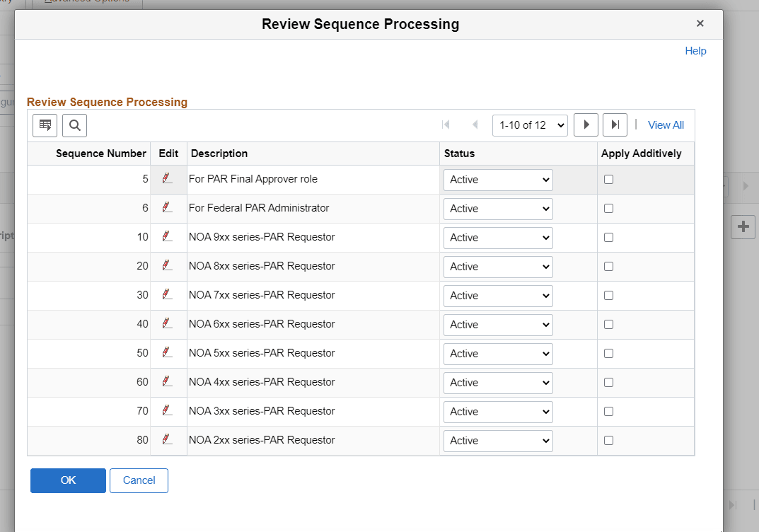
Task: Tick Apply Additively for sequence 80
Action: pos(608,440)
